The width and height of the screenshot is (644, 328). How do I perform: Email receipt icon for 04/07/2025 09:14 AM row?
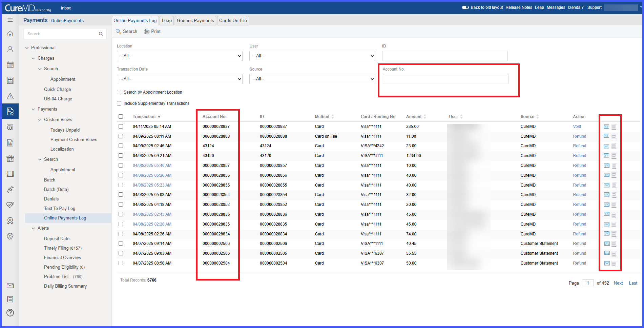(x=607, y=244)
